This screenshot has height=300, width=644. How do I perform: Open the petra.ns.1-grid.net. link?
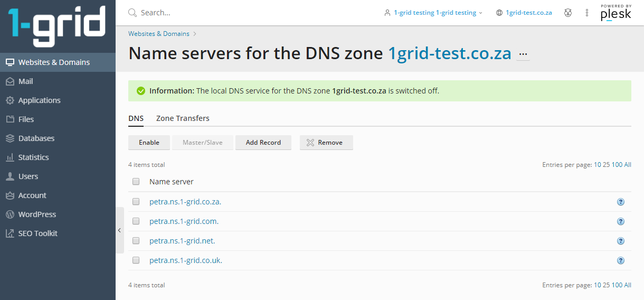tap(182, 241)
